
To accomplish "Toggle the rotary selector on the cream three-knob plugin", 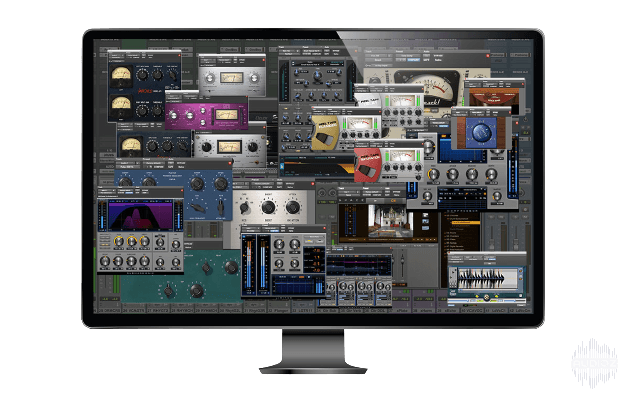I will (244, 208).
